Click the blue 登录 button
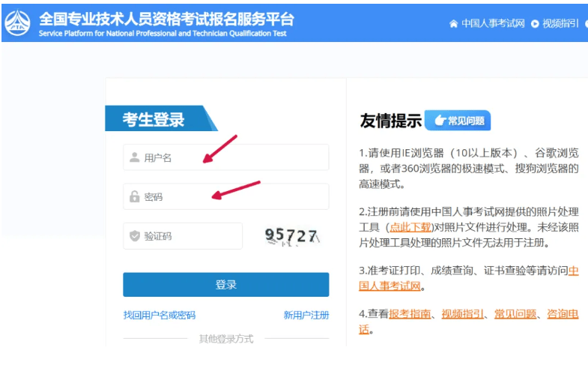588x377 pixels. tap(225, 285)
